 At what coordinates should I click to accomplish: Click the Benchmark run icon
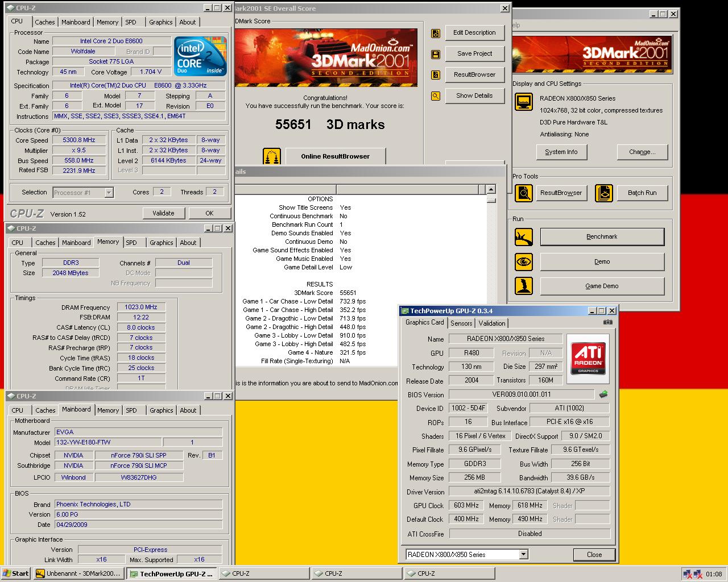(524, 237)
